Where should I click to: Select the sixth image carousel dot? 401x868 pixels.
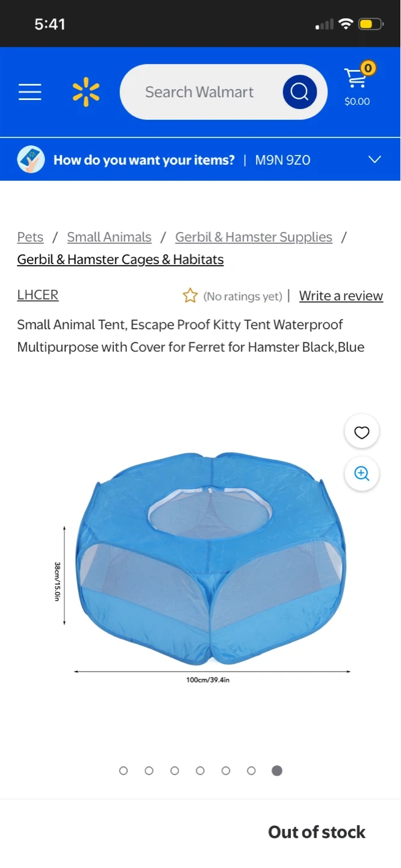pyautogui.click(x=251, y=770)
